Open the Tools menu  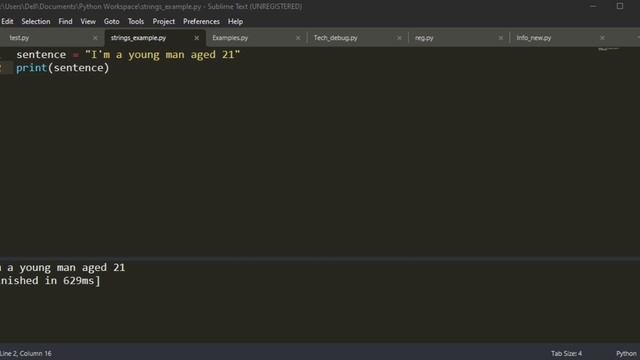pyautogui.click(x=136, y=21)
